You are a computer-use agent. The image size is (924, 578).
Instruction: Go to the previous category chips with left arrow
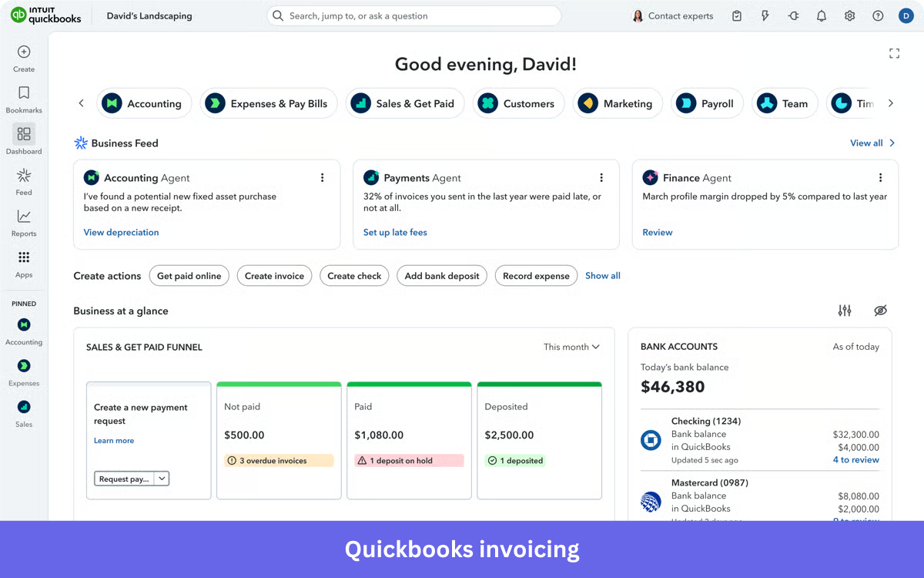tap(81, 103)
